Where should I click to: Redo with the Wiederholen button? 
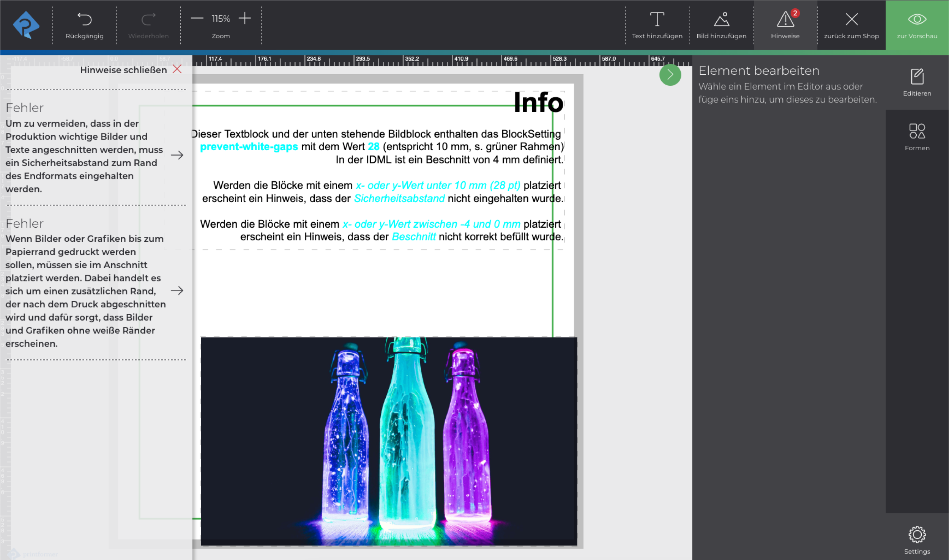click(148, 25)
